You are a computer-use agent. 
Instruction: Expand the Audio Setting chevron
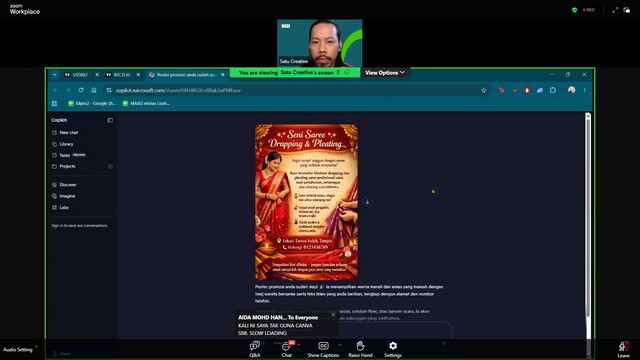click(x=36, y=347)
